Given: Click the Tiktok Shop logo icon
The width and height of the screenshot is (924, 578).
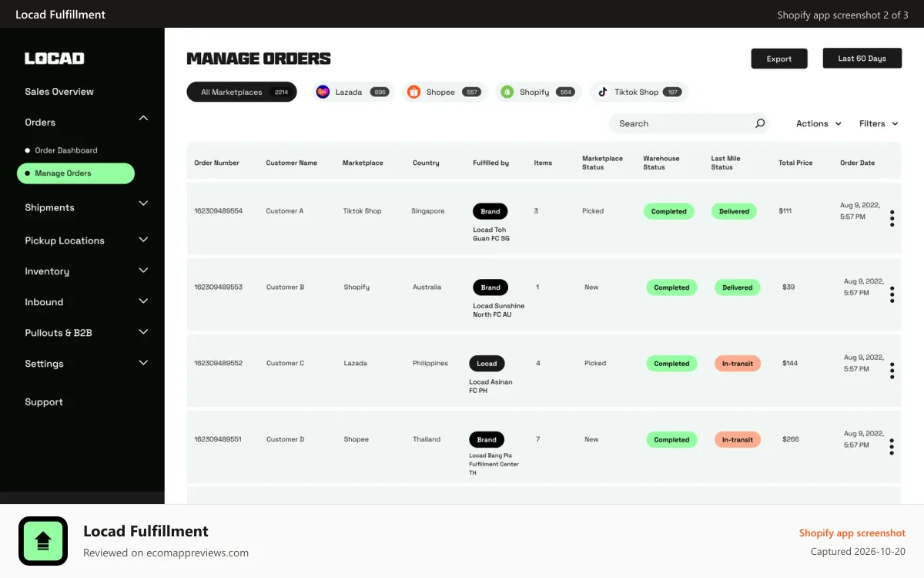Looking at the screenshot, I should click(x=602, y=92).
